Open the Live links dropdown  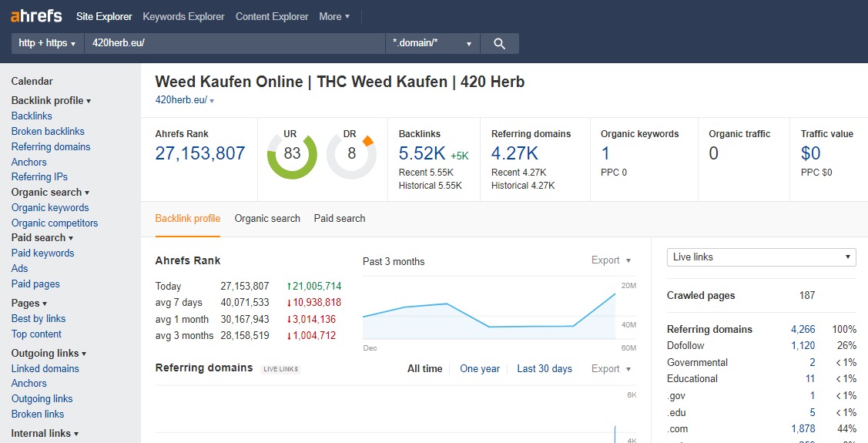(x=761, y=257)
